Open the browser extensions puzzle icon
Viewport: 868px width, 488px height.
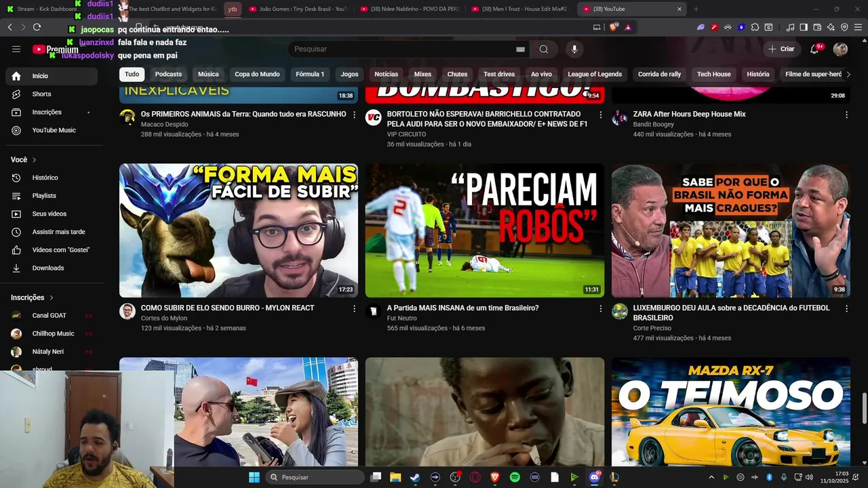tap(755, 27)
